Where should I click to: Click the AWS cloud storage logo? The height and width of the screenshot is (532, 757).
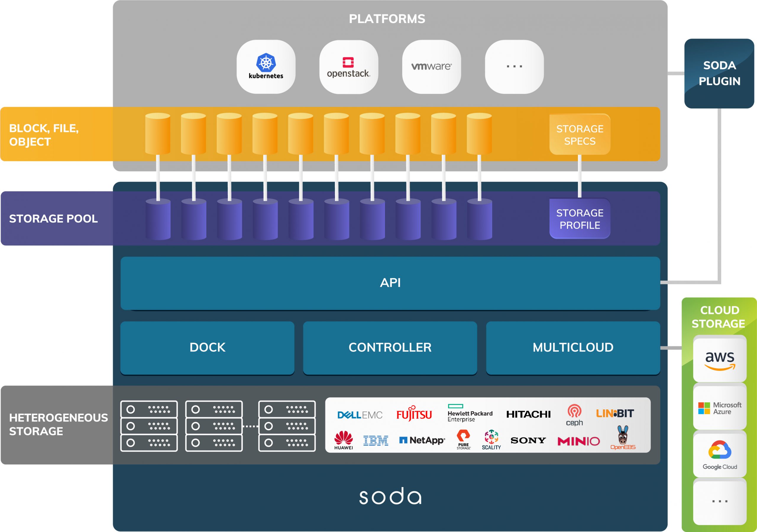720,360
